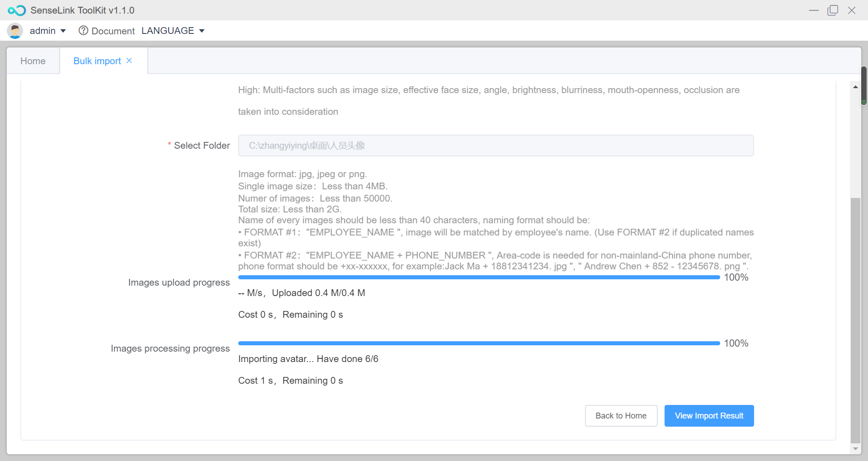Close the SenseLink ToolKit window
868x461 pixels.
click(852, 10)
